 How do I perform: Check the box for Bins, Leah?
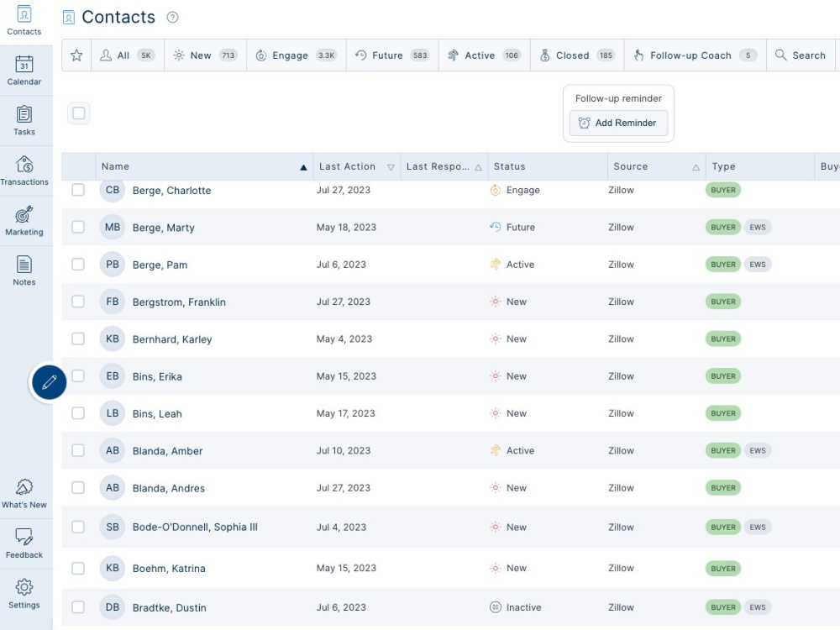point(78,413)
